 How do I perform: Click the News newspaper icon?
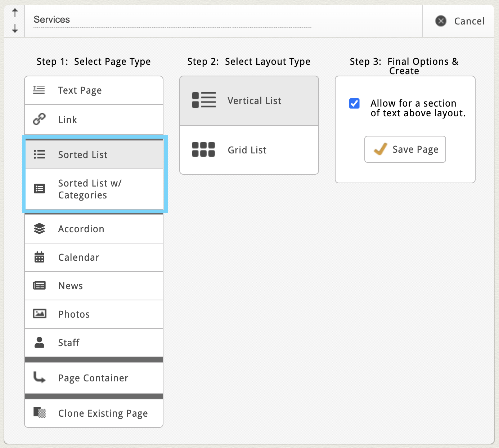pyautogui.click(x=39, y=286)
